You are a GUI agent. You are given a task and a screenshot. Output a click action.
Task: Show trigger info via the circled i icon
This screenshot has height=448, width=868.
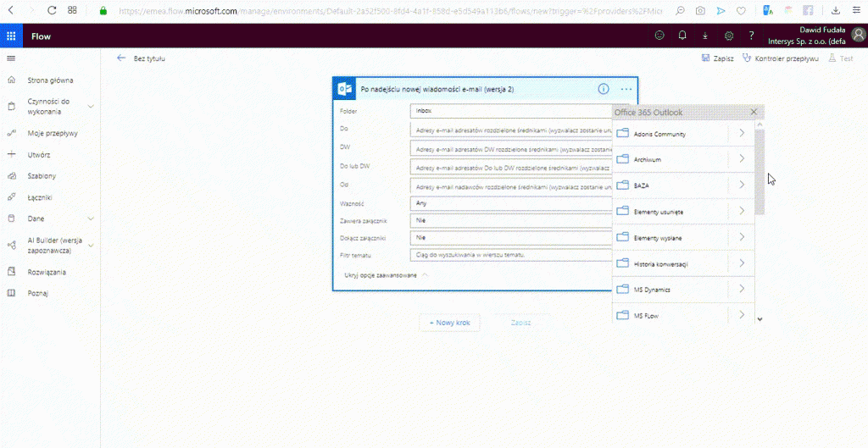(604, 88)
